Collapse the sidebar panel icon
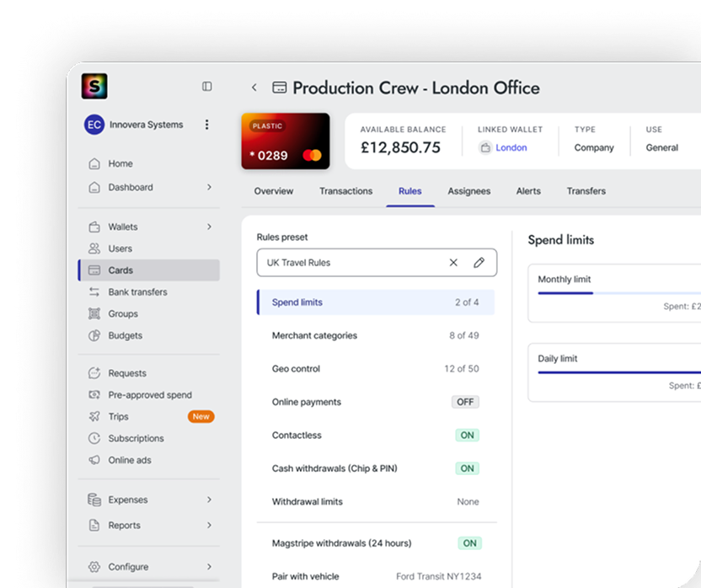Image resolution: width=701 pixels, height=588 pixels. [207, 86]
